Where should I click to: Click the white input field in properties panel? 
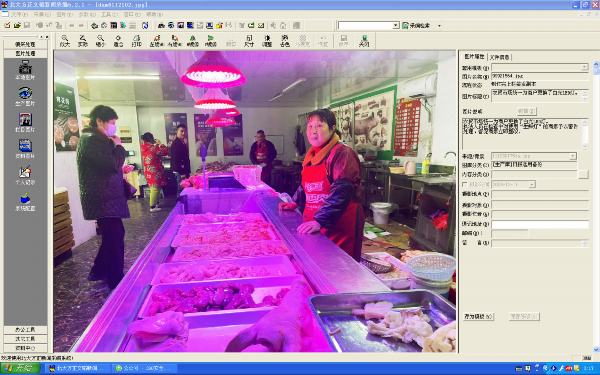(x=540, y=224)
